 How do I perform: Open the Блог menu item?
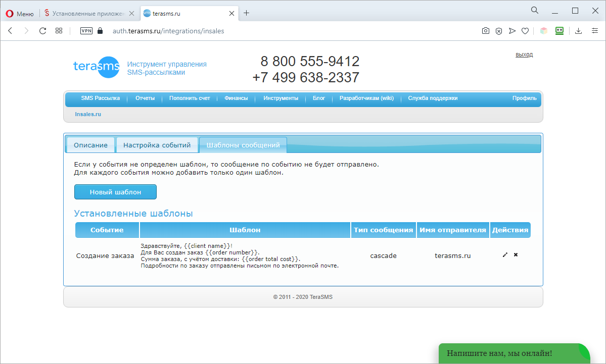pos(319,98)
